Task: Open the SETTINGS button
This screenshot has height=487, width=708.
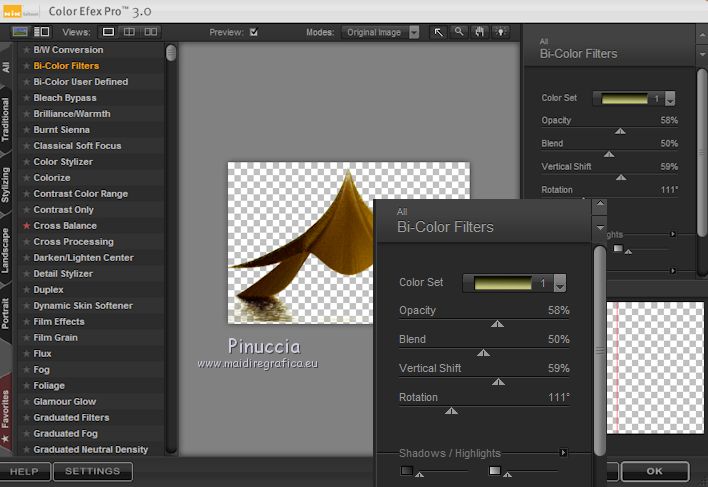Action: point(93,471)
